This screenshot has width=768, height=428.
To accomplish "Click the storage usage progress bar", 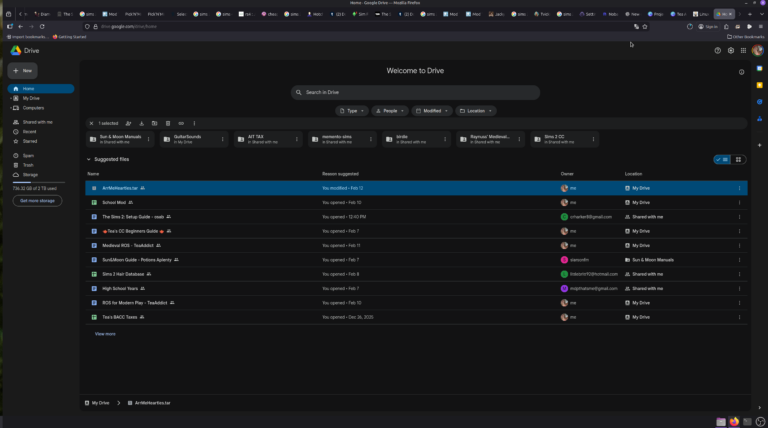I will click(40, 182).
